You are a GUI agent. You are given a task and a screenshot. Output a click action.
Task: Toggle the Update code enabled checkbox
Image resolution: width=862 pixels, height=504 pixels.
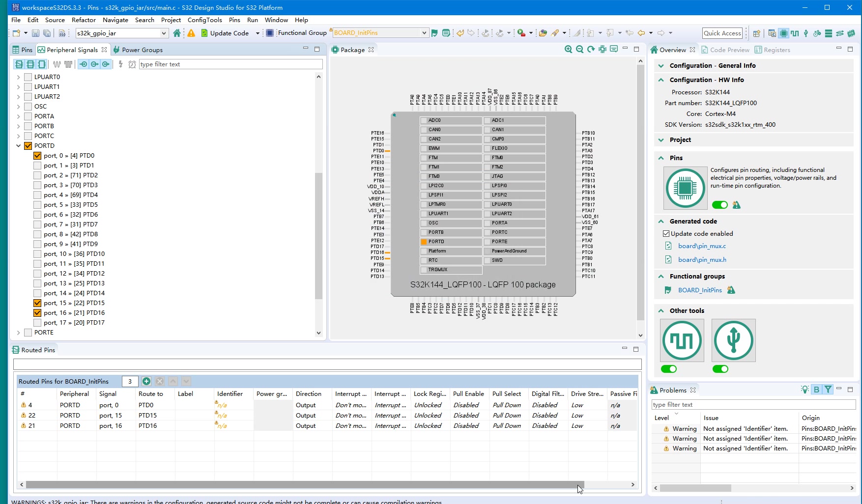(666, 234)
